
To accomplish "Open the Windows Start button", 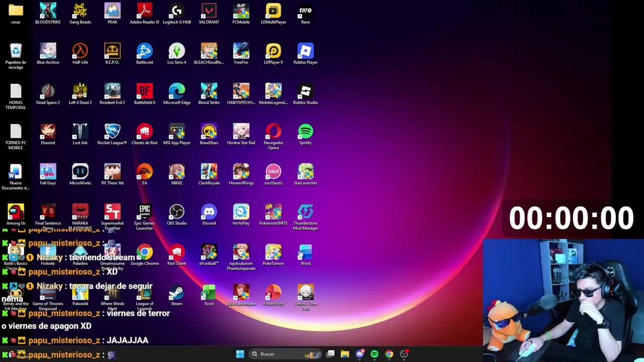I will (240, 354).
